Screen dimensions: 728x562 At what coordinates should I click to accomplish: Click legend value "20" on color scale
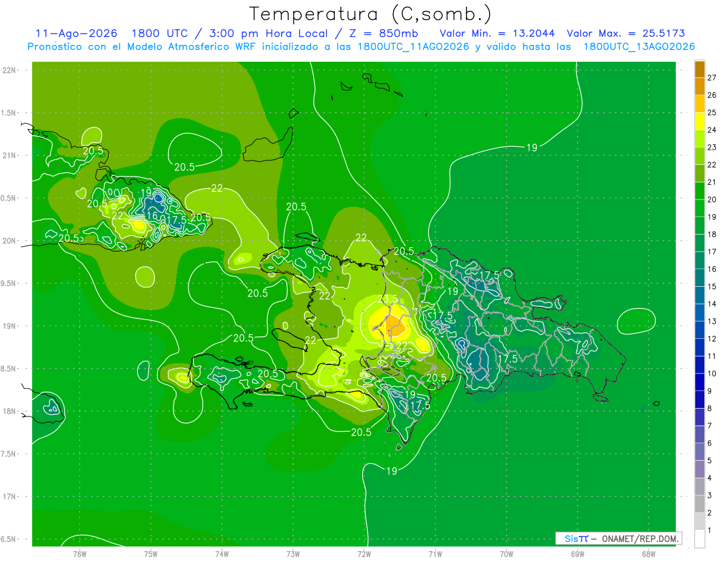click(712, 199)
